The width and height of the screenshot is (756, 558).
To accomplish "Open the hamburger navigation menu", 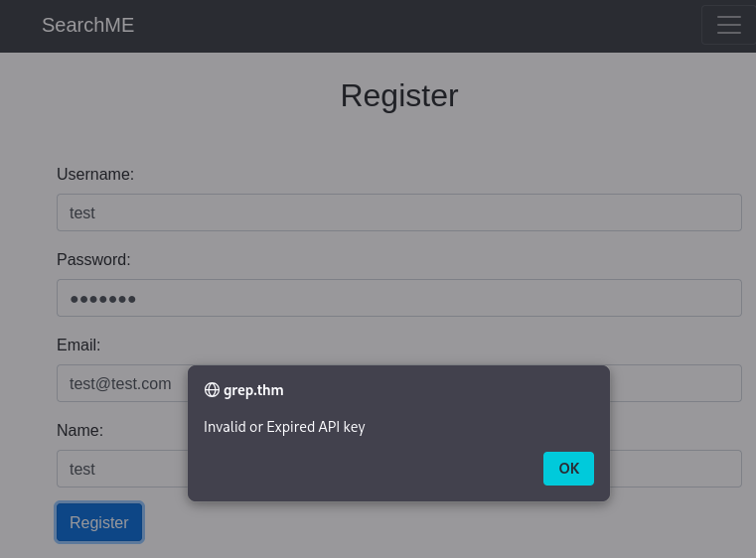I will [728, 25].
